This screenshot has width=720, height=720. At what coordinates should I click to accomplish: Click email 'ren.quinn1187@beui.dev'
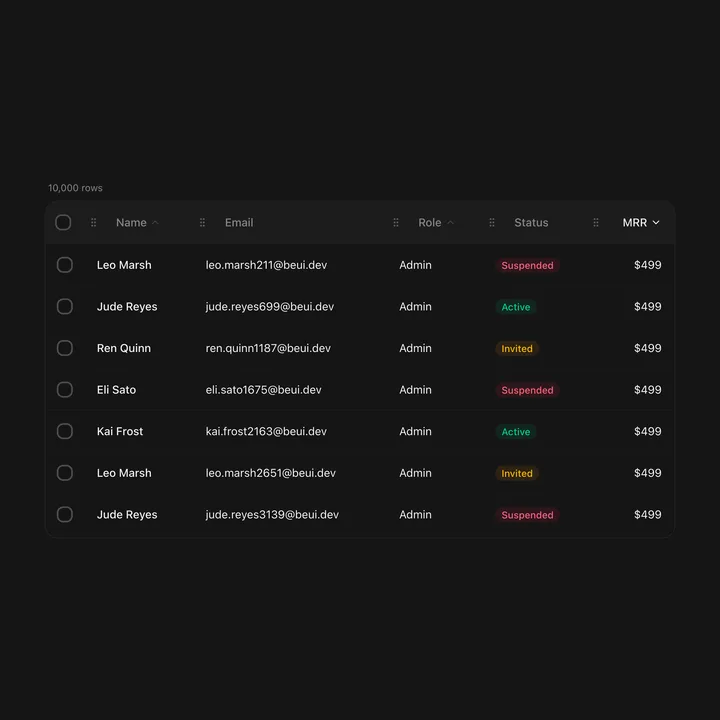point(268,348)
